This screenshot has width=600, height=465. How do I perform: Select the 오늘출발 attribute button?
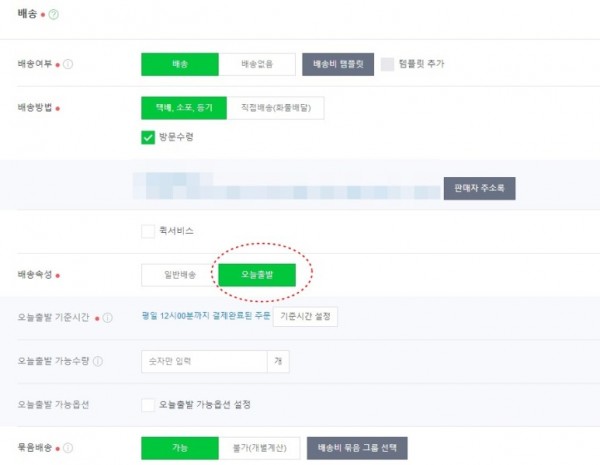tap(257, 275)
